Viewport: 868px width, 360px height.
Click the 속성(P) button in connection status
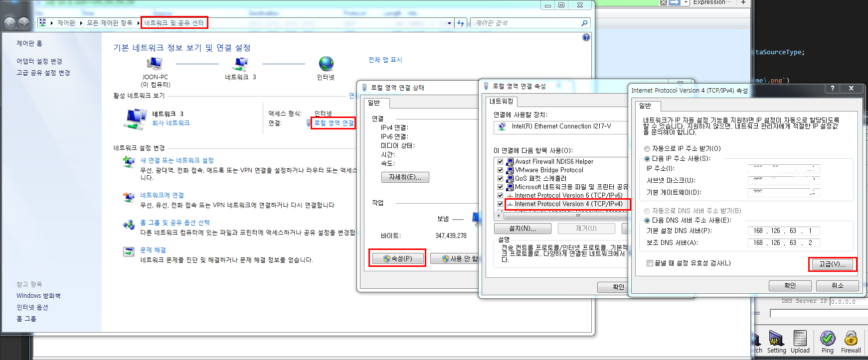click(397, 258)
